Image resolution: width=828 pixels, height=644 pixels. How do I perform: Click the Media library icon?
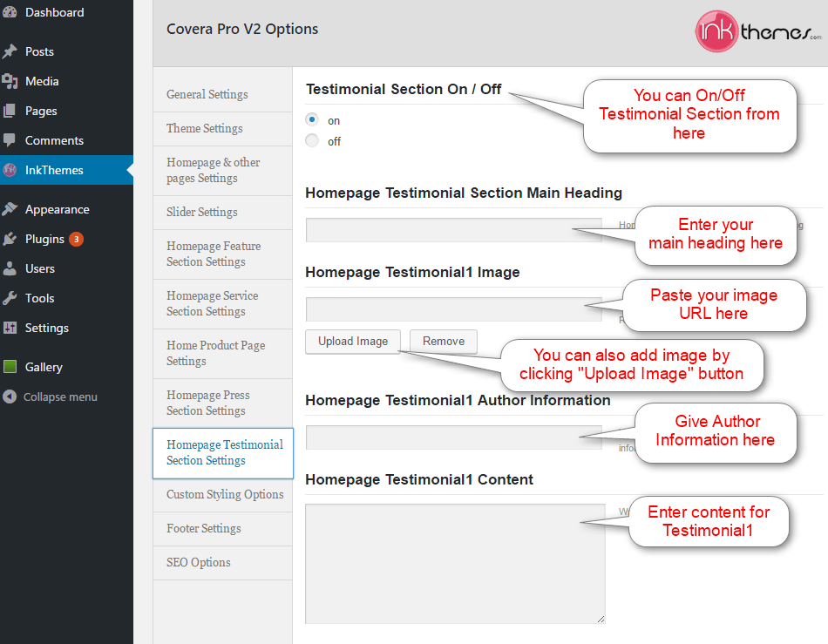pyautogui.click(x=10, y=81)
